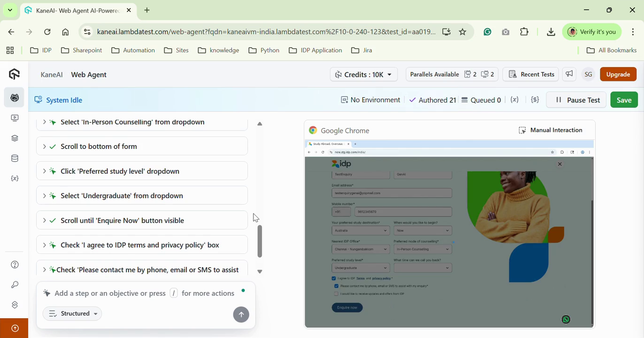This screenshot has width=644, height=338.
Task: Open the database sidebar icon
Action: point(15,159)
